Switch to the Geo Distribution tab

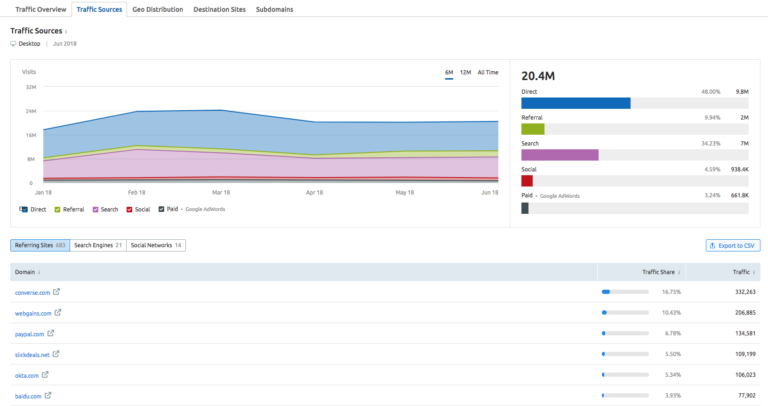click(158, 9)
